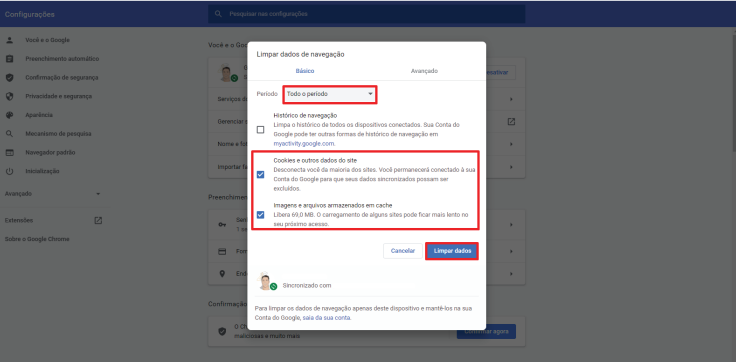Click the power icon for Inicialização

tap(9, 171)
